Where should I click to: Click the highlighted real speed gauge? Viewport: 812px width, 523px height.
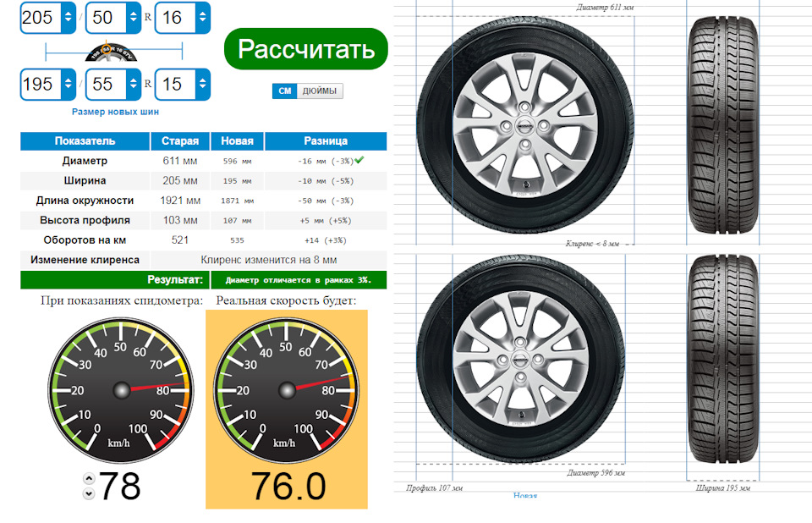coord(287,390)
